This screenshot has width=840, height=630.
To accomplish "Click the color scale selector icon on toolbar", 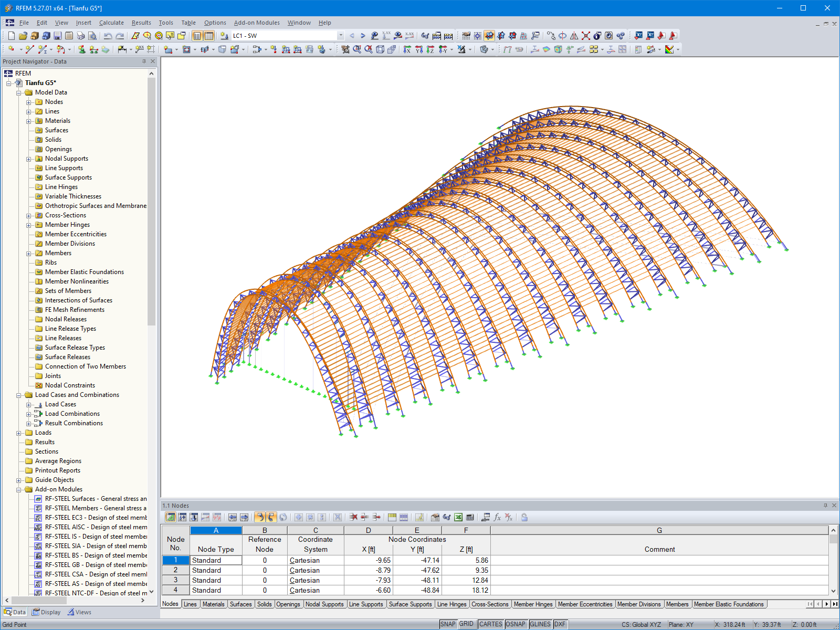I will [668, 50].
